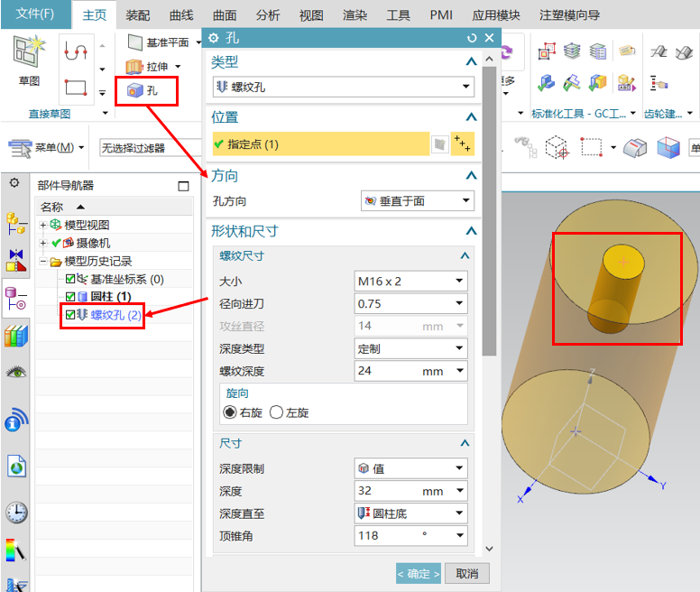The height and width of the screenshot is (592, 700).
Task: Expand the 模型视图 tree node
Action: point(43,225)
